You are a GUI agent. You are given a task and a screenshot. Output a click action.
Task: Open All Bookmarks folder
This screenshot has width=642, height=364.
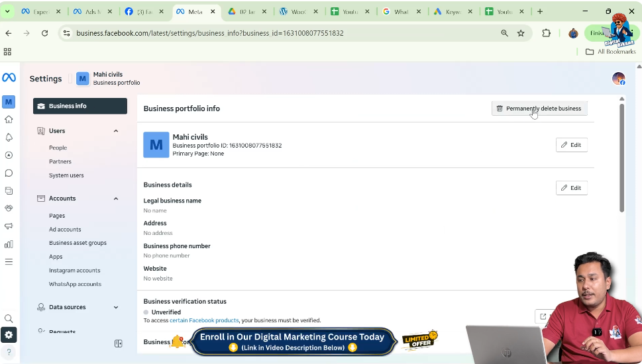point(610,52)
